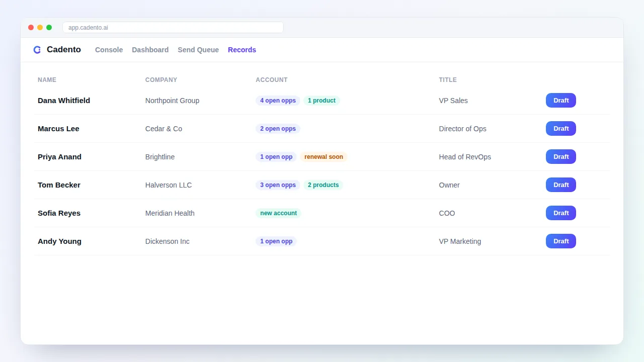The image size is (644, 362).
Task: Click the COMPANY column header
Action: tap(161, 80)
